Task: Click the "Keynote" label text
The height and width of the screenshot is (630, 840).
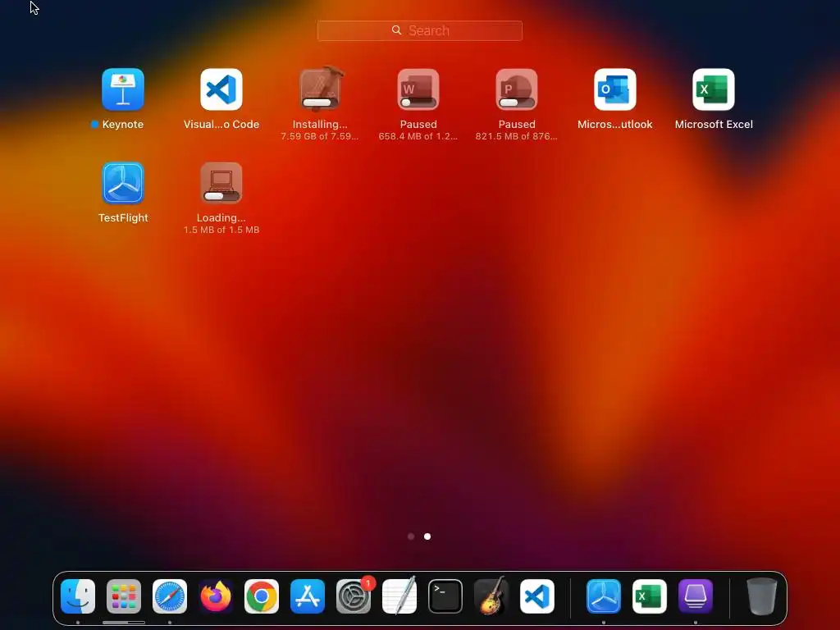Action: tap(123, 125)
